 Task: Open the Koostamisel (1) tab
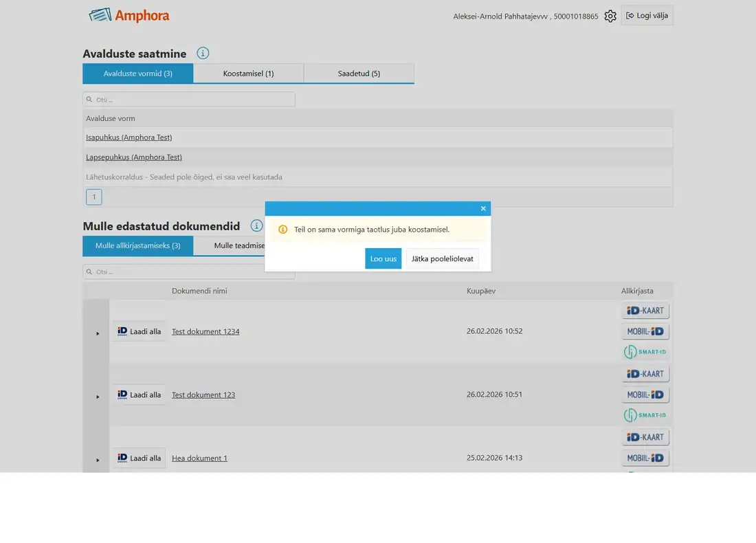tap(248, 74)
